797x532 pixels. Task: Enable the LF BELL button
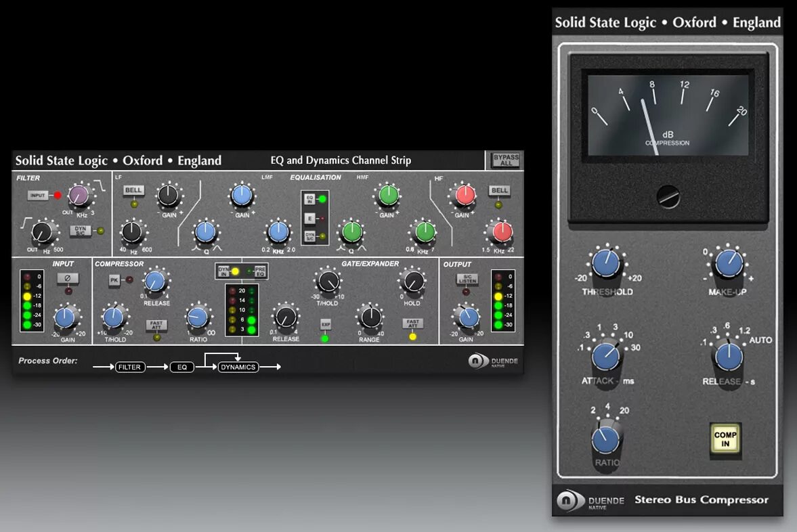pyautogui.click(x=133, y=190)
